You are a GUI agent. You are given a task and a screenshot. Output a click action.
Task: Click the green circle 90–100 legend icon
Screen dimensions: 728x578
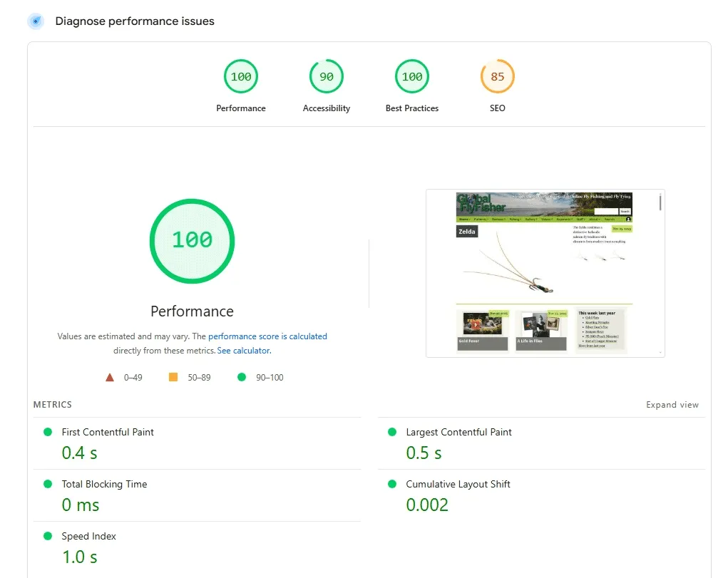coord(242,377)
